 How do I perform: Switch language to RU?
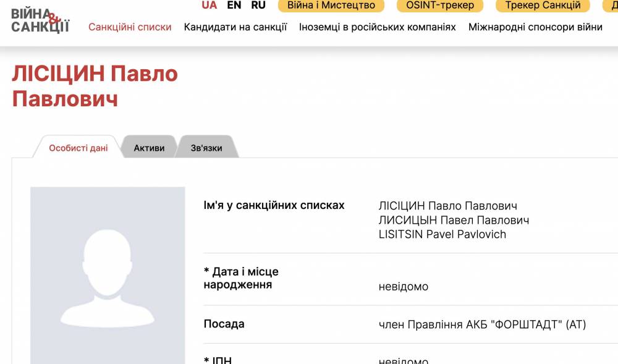(258, 6)
